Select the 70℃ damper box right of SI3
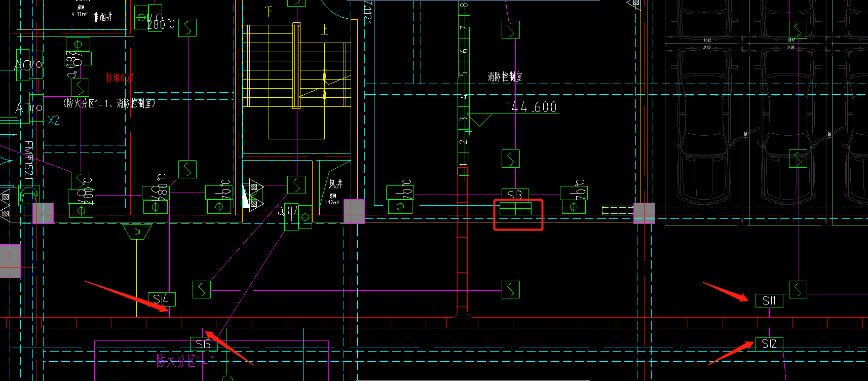 pyautogui.click(x=574, y=193)
